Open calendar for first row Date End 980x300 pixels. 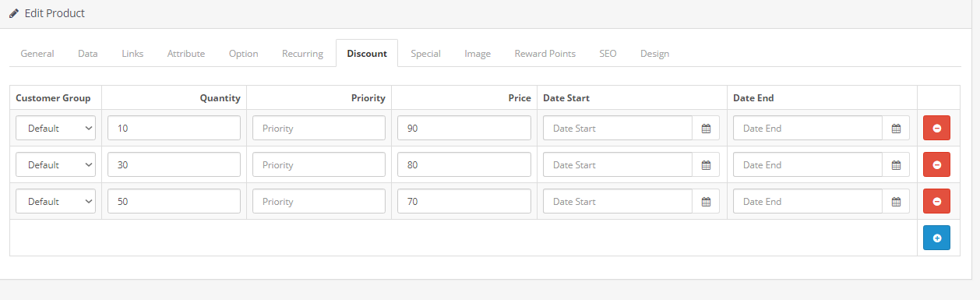(896, 128)
